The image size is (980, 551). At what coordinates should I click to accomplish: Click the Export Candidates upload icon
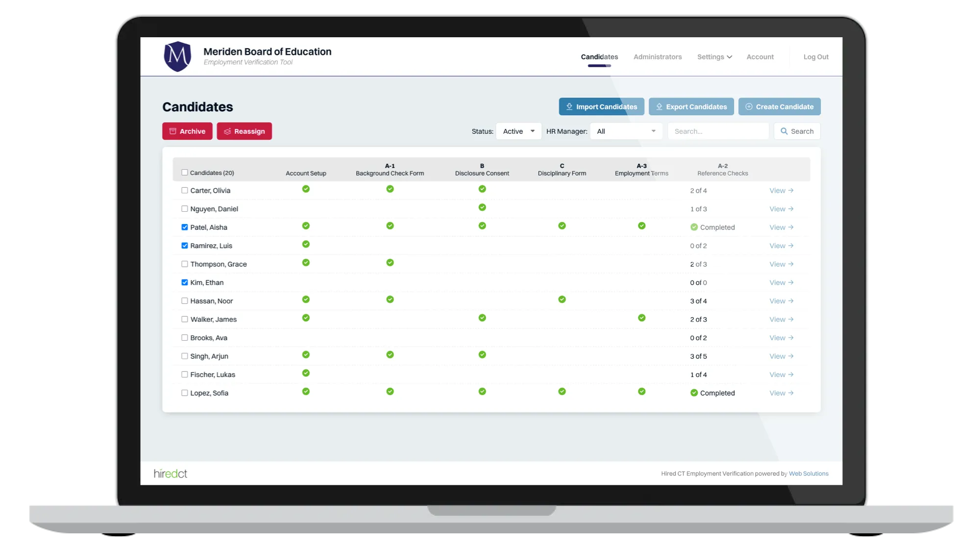pos(659,106)
